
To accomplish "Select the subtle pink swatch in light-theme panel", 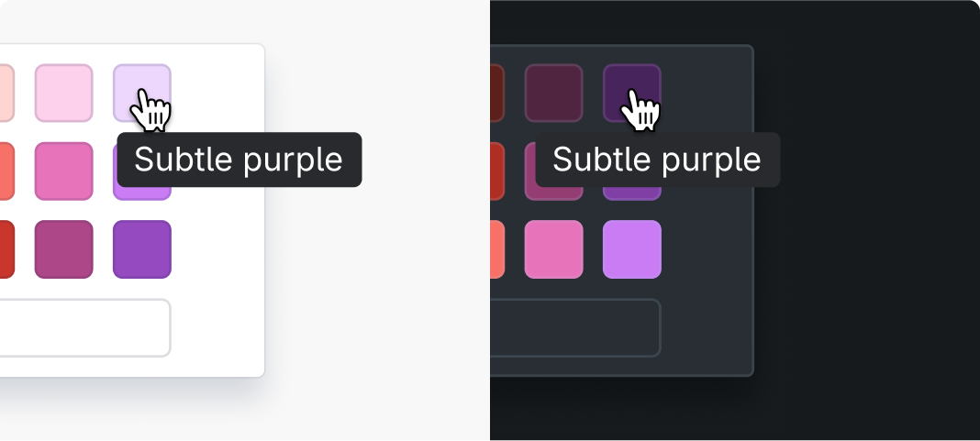I will coord(63,93).
